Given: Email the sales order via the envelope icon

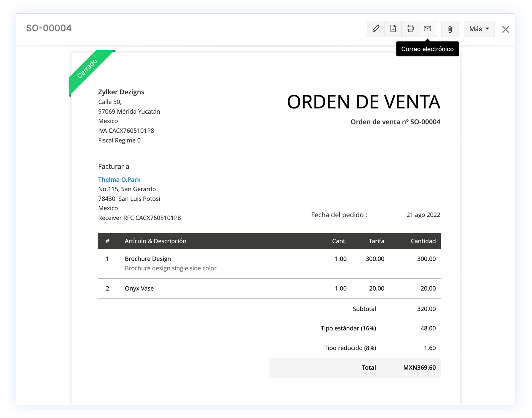Looking at the screenshot, I should (427, 29).
